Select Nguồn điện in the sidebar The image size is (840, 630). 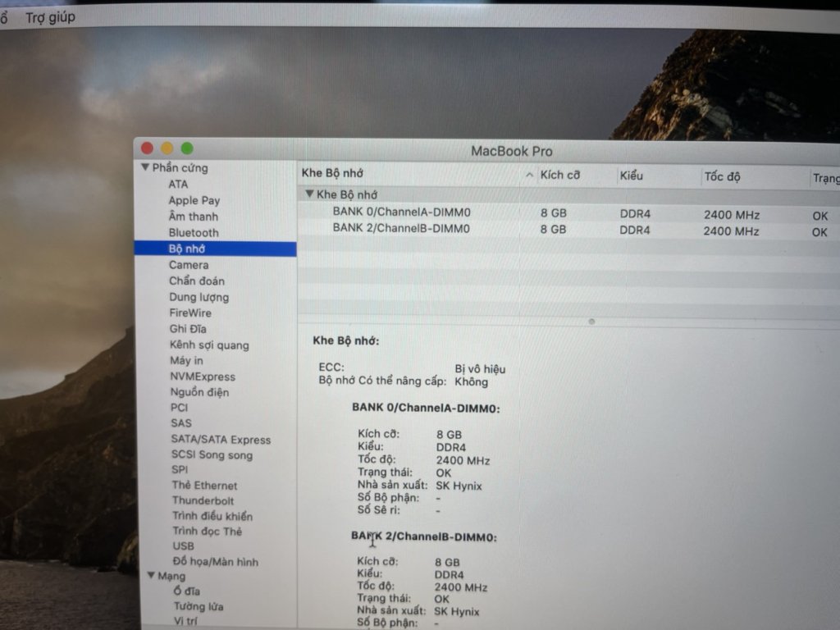[200, 392]
